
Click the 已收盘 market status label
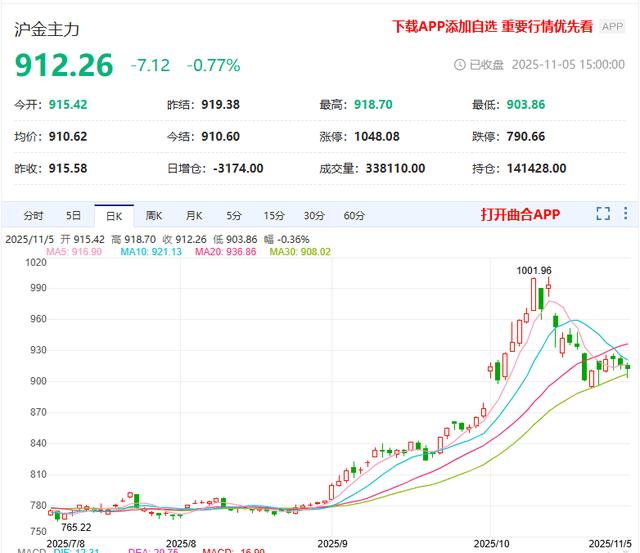pyautogui.click(x=486, y=65)
